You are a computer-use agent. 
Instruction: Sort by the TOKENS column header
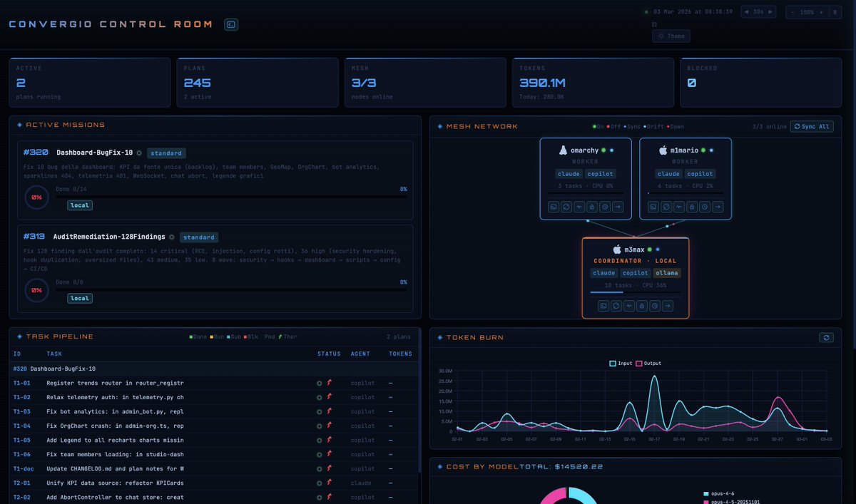click(x=400, y=354)
